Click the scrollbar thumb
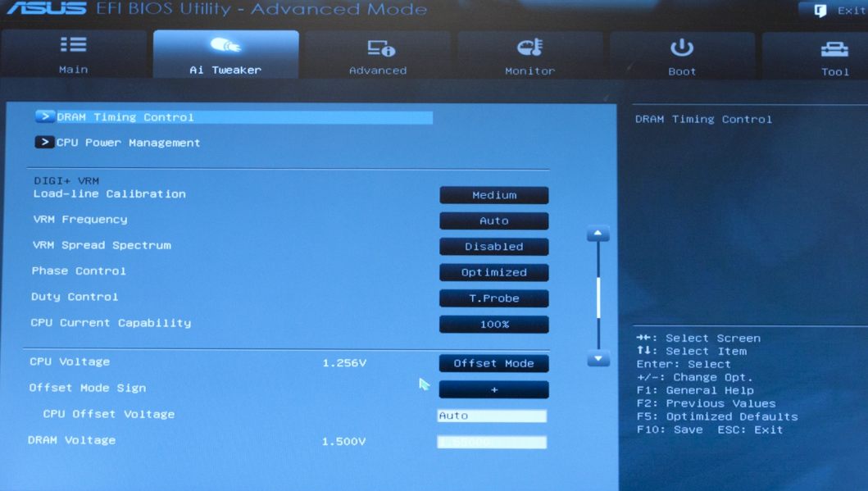Viewport: 868px width, 491px height. [x=598, y=298]
